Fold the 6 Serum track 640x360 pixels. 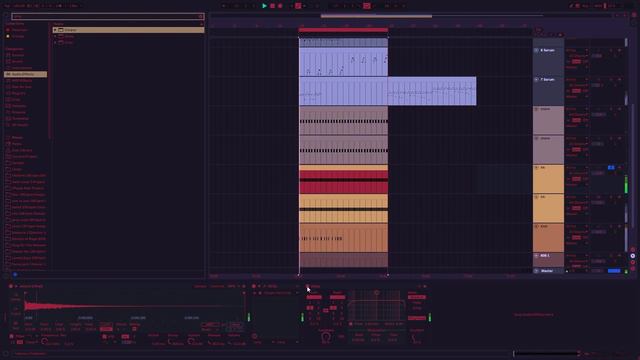pyautogui.click(x=536, y=50)
